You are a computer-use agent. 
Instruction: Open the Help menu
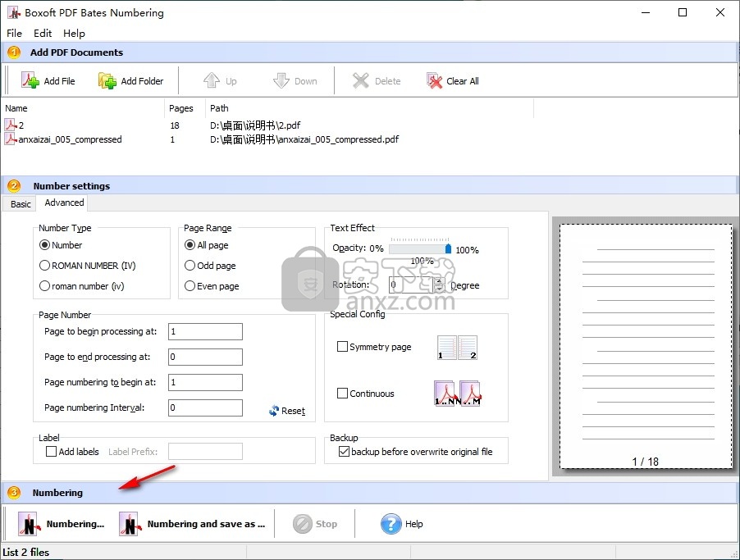(x=74, y=33)
